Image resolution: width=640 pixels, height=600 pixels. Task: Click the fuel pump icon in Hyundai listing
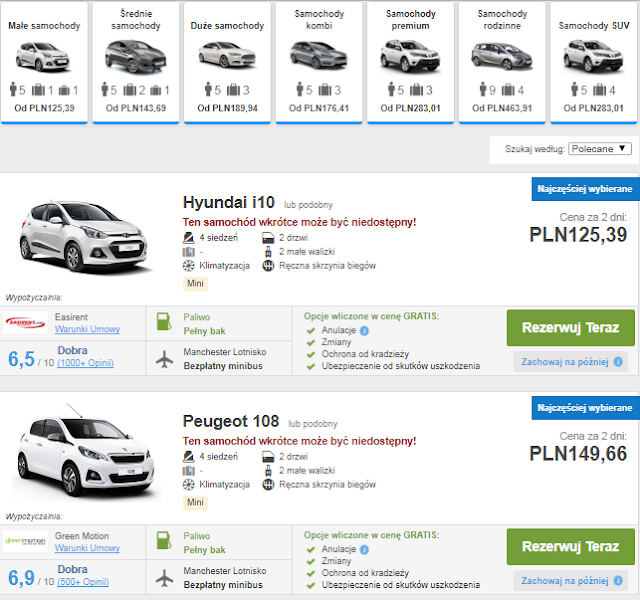(164, 324)
